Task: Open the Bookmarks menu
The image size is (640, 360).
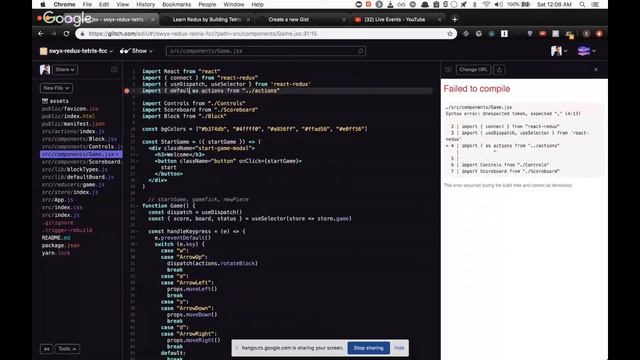Action: [176, 4]
